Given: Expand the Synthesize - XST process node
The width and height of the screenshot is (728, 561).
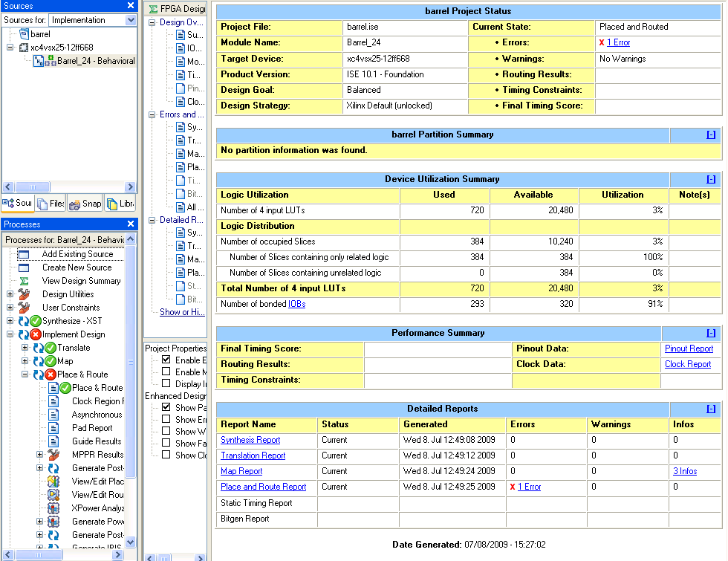Looking at the screenshot, I should (10, 321).
